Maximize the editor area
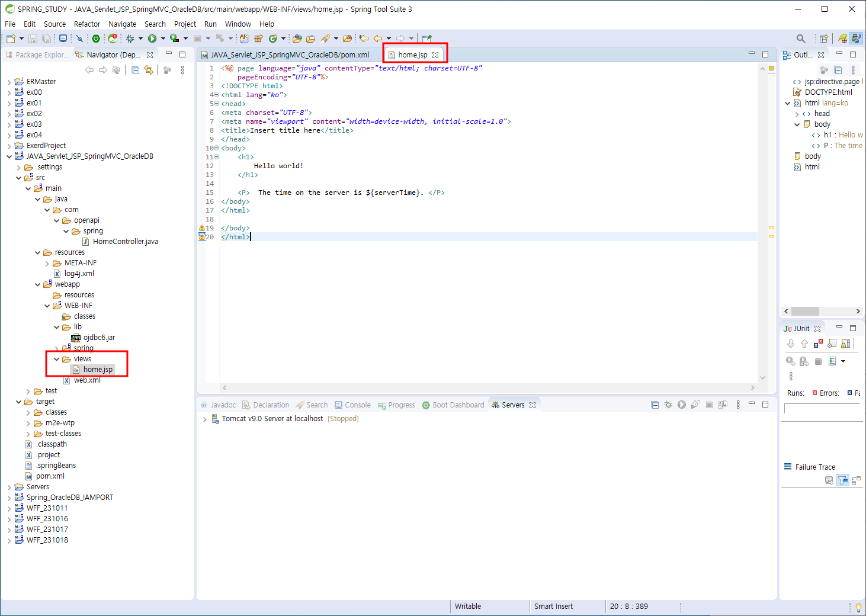The image size is (866, 616). click(x=765, y=54)
